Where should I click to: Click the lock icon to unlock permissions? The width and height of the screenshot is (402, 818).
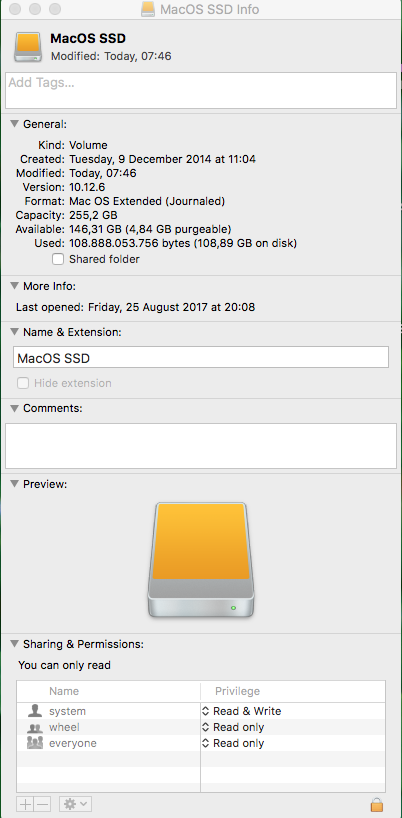[376, 804]
